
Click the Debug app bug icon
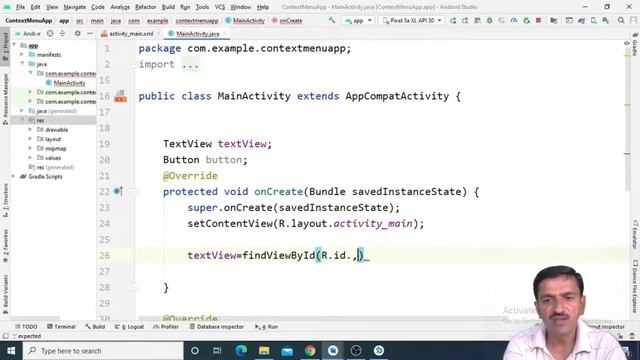point(489,20)
